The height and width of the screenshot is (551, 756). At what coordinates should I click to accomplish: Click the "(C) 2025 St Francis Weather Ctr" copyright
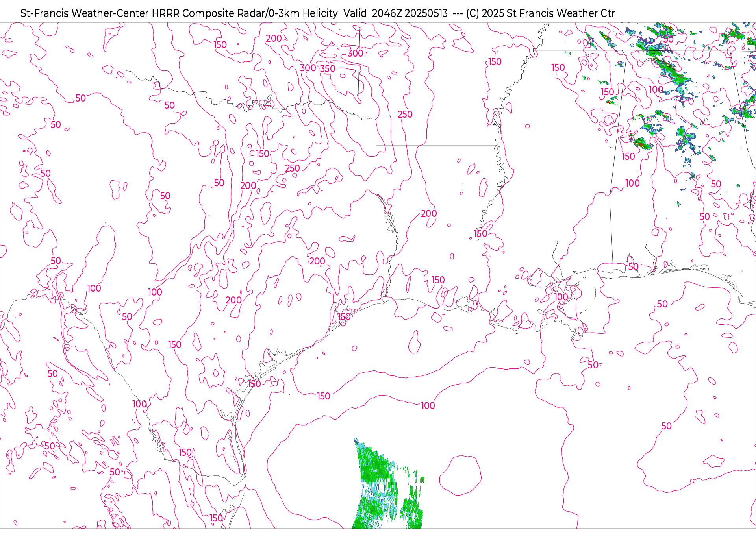[x=540, y=13]
